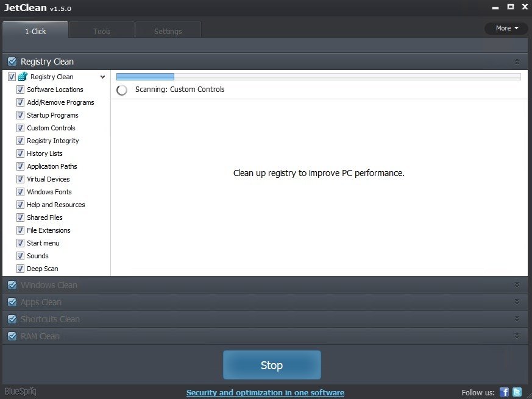Uncheck Shared Files
The width and height of the screenshot is (532, 399).
click(x=20, y=217)
